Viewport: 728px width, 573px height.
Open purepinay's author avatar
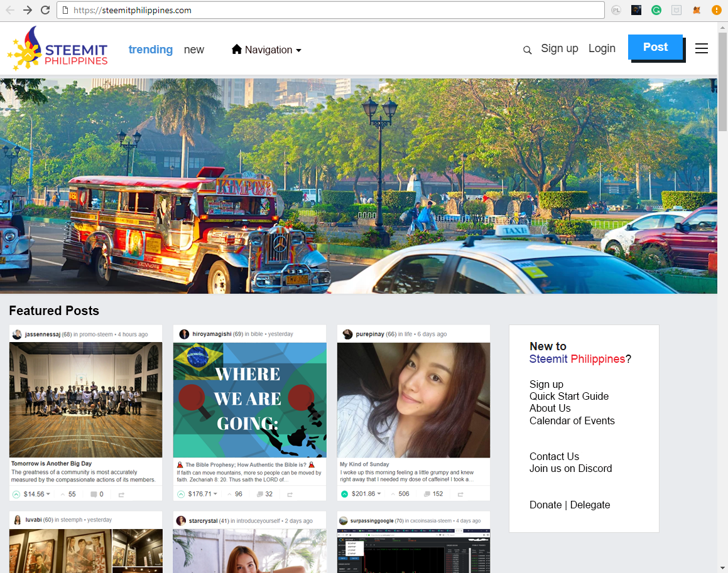click(347, 334)
